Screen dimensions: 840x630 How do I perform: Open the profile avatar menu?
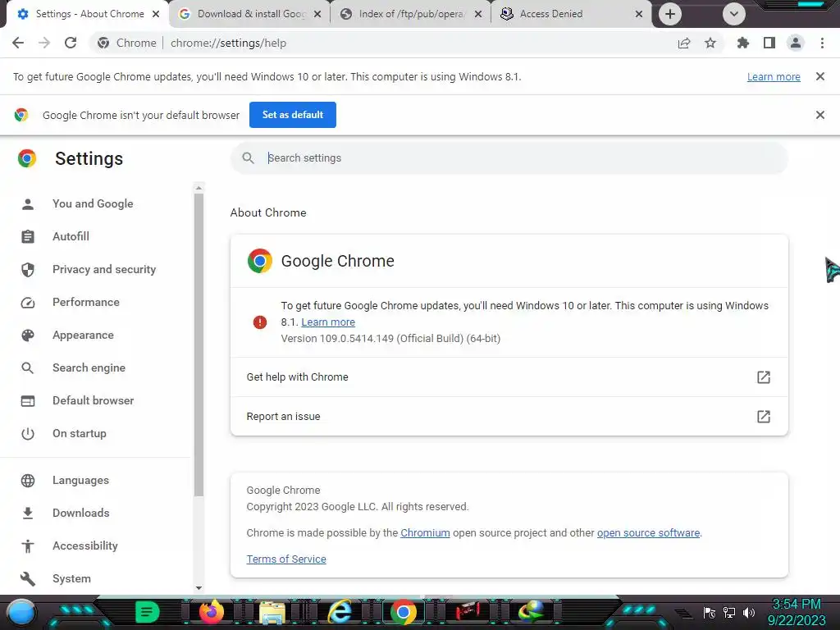coord(796,43)
